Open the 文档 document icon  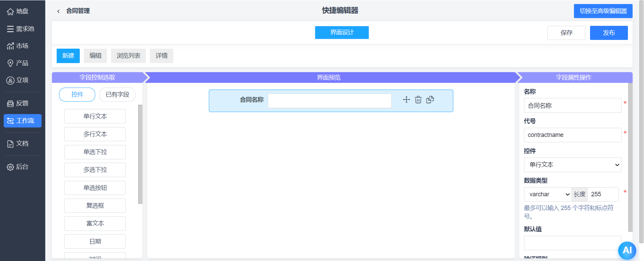click(10, 144)
